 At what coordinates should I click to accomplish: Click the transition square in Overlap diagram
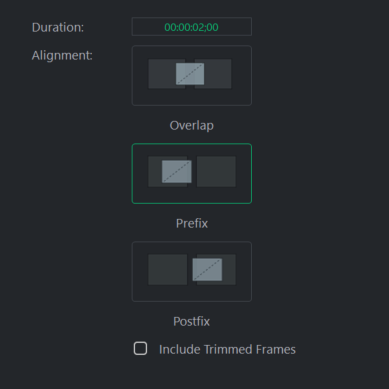pyautogui.click(x=190, y=74)
